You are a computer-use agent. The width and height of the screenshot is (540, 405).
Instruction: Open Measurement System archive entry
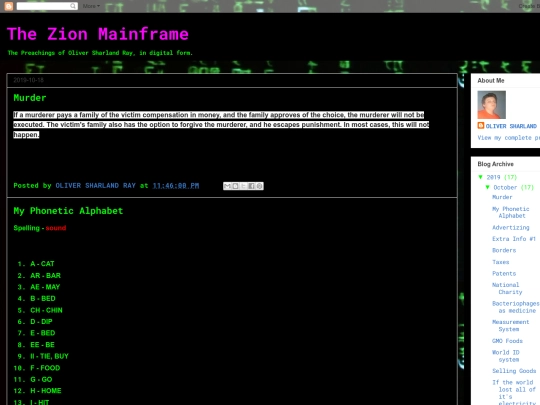coord(510,325)
